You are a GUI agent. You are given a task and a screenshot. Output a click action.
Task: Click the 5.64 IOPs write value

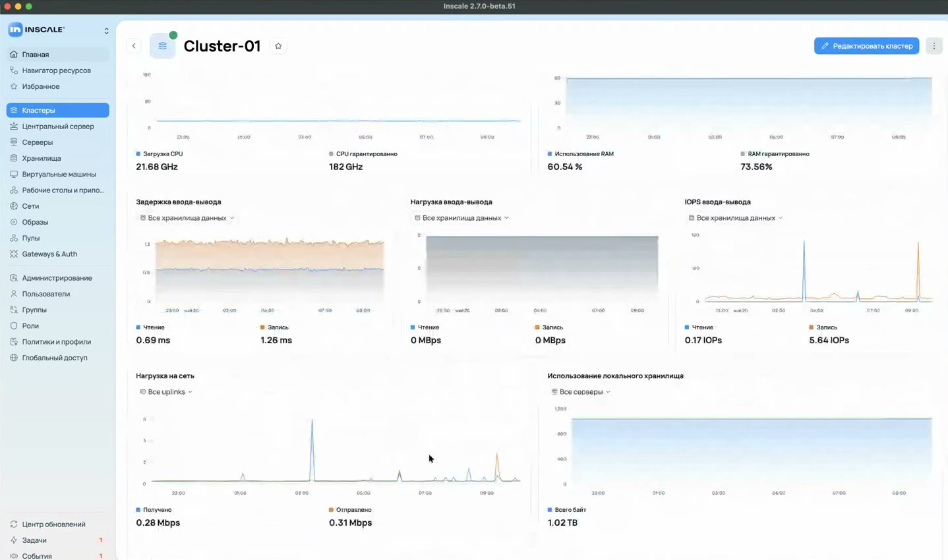(829, 341)
